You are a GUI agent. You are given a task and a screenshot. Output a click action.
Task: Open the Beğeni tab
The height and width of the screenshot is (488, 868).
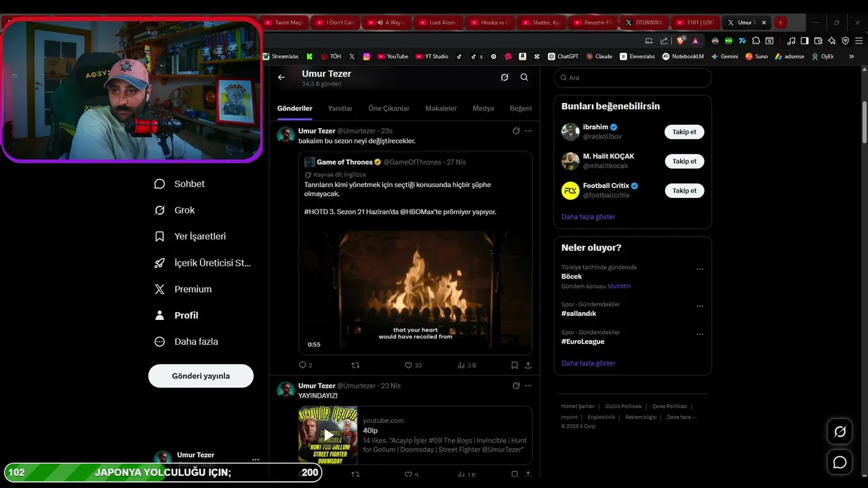(521, 108)
